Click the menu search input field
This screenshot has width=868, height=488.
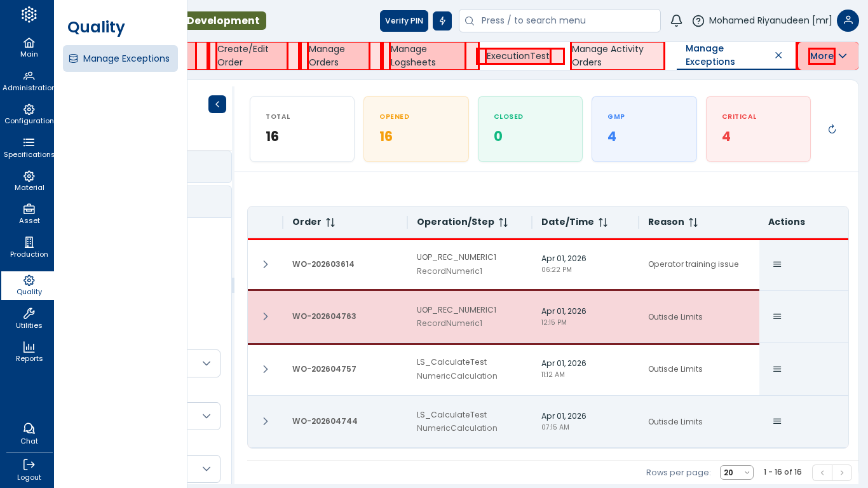coord(566,20)
